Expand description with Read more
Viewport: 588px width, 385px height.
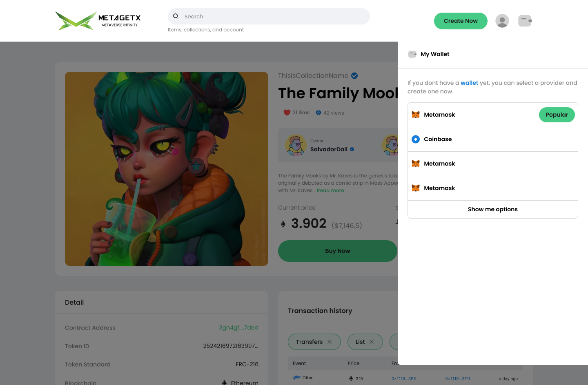(x=330, y=190)
